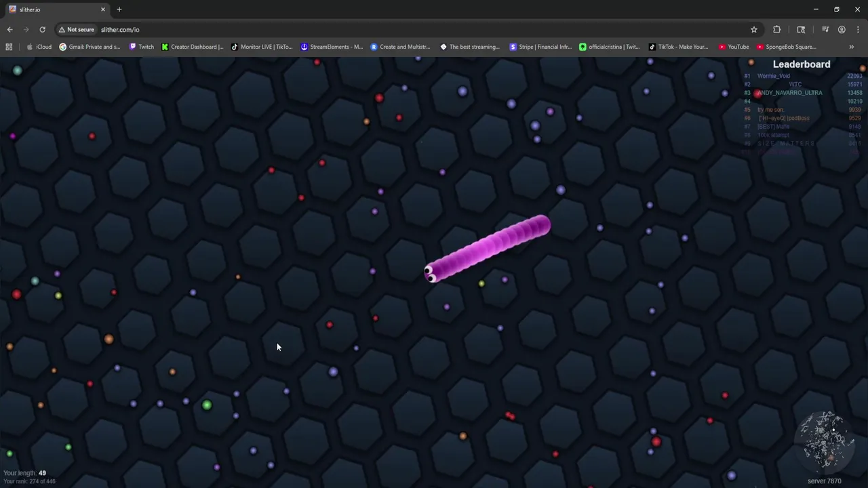The height and width of the screenshot is (488, 868).
Task: Open the Stripe Financial Infrastructure bookmark
Action: point(540,47)
